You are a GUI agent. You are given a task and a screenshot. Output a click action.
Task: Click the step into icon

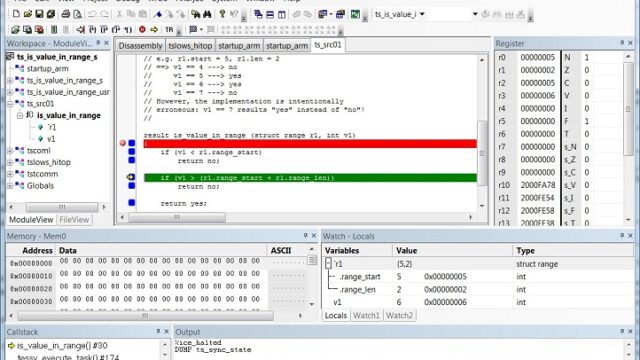pyautogui.click(x=92, y=29)
